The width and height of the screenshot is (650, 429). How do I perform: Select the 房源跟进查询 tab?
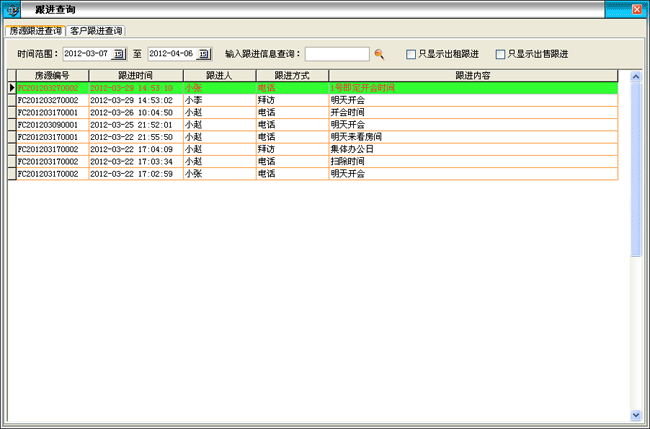pyautogui.click(x=35, y=31)
